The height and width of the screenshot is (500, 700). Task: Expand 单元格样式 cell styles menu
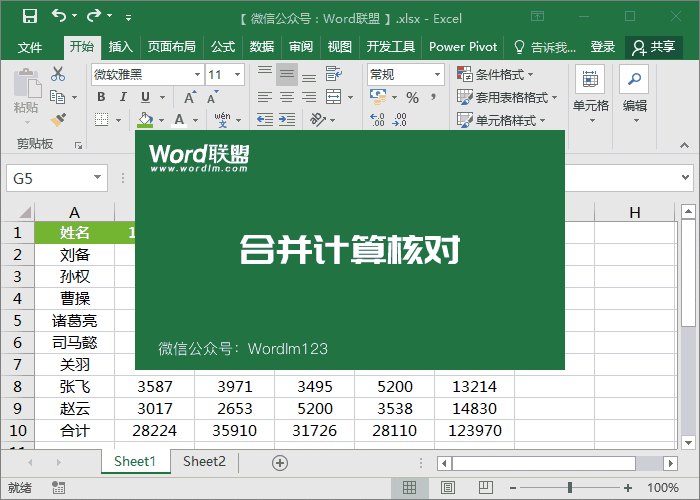pyautogui.click(x=501, y=120)
